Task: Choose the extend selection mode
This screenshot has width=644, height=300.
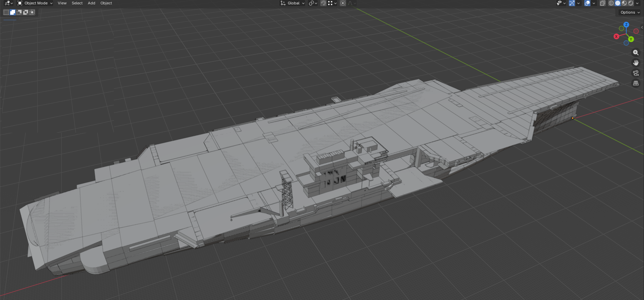Action: click(x=13, y=12)
